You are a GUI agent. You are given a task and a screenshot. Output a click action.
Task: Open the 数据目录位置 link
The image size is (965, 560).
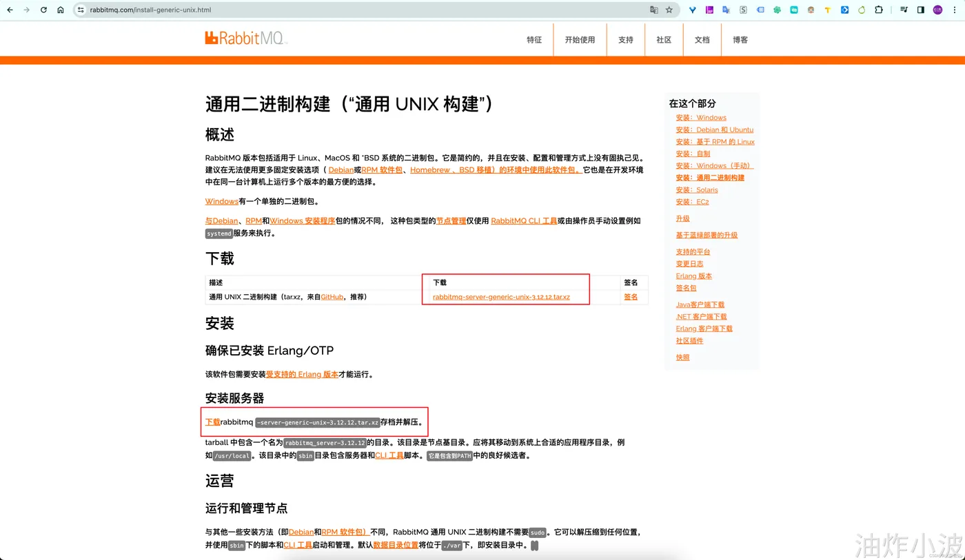pyautogui.click(x=396, y=545)
